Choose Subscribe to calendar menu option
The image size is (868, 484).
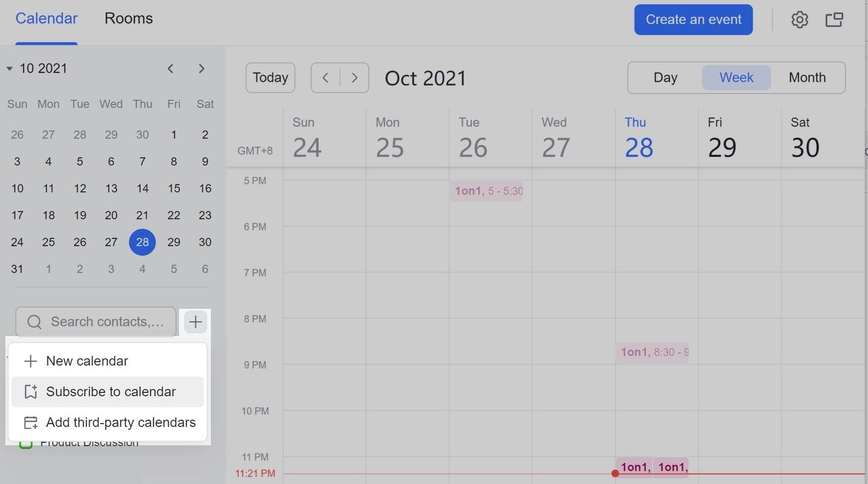111,392
